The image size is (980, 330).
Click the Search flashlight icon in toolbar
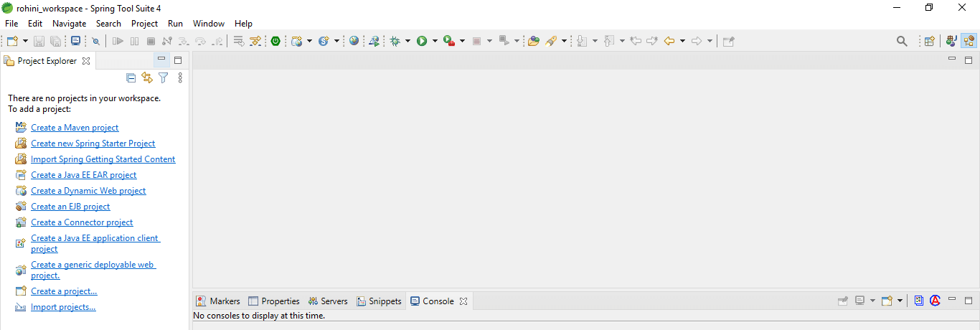tap(551, 42)
